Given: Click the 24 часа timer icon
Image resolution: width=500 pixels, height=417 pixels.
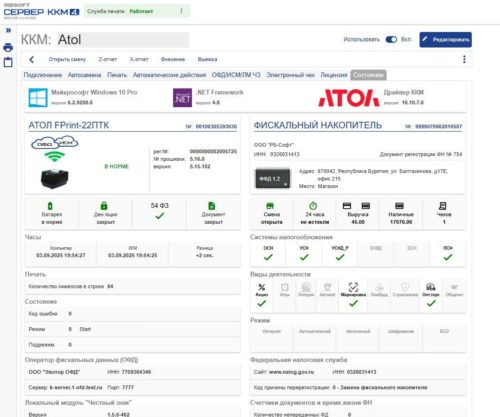Looking at the screenshot, I should click(x=313, y=206).
